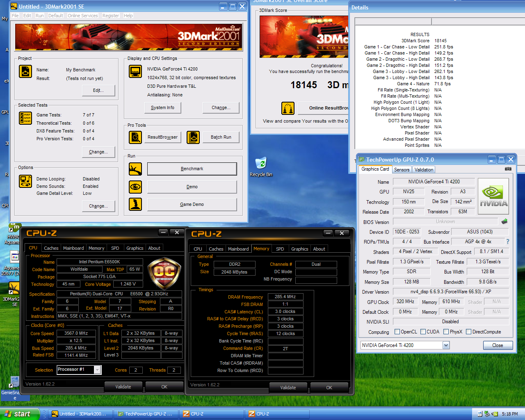
Task: Open the GPU selection dropdown in GPU-Z
Action: coord(446,345)
